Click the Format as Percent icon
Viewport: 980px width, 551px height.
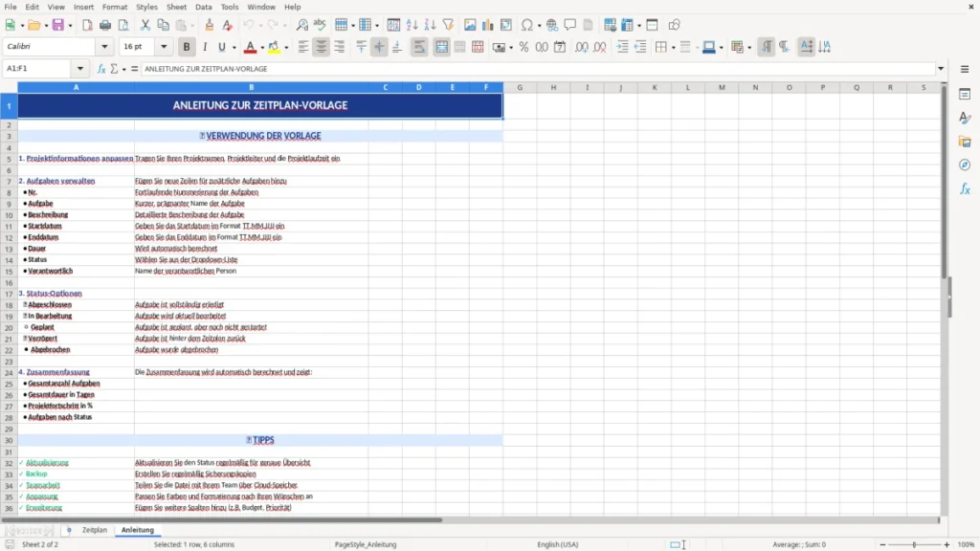[x=523, y=47]
